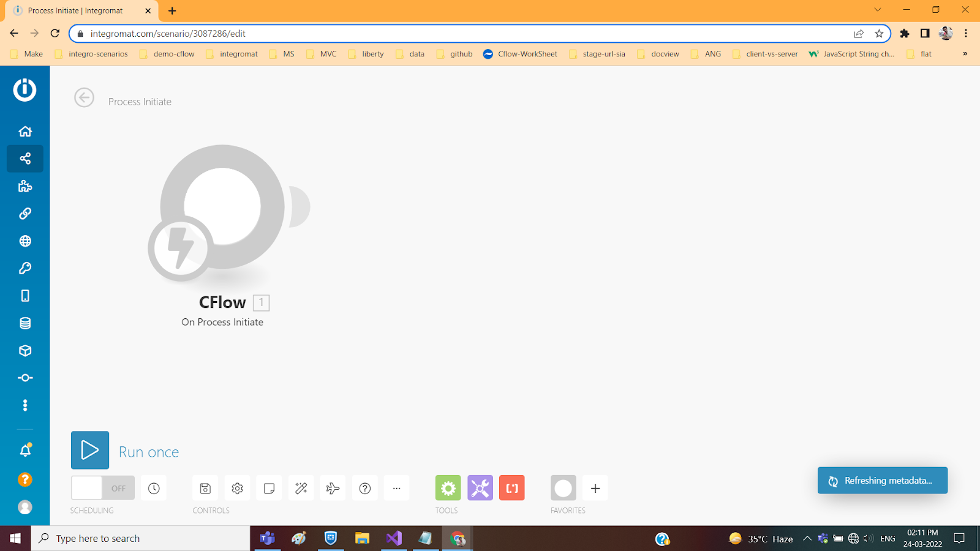Open the Dashboard home icon in sidebar
980x551 pixels.
(x=25, y=131)
